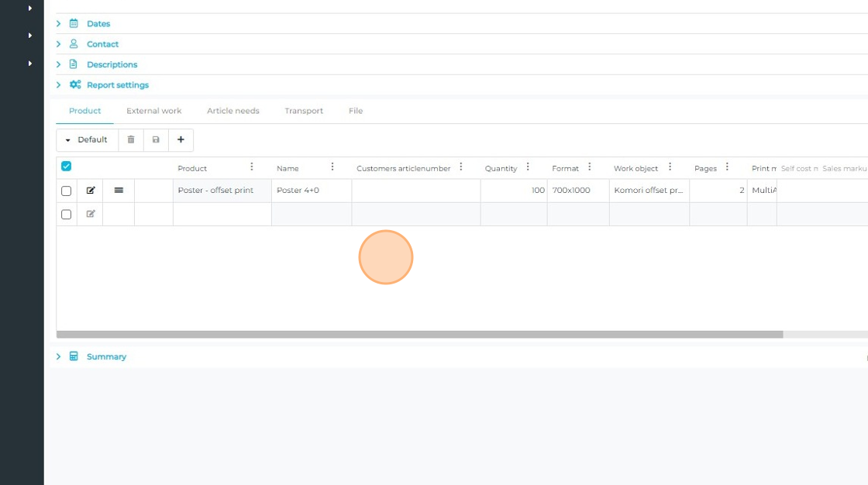
Task: Open Work object column options menu
Action: pyautogui.click(x=670, y=167)
